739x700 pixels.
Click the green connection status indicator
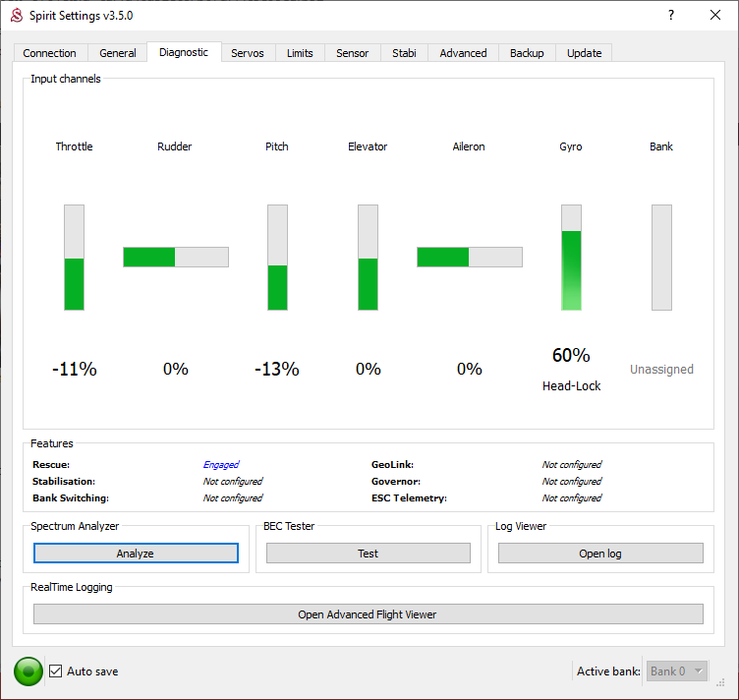tap(28, 671)
